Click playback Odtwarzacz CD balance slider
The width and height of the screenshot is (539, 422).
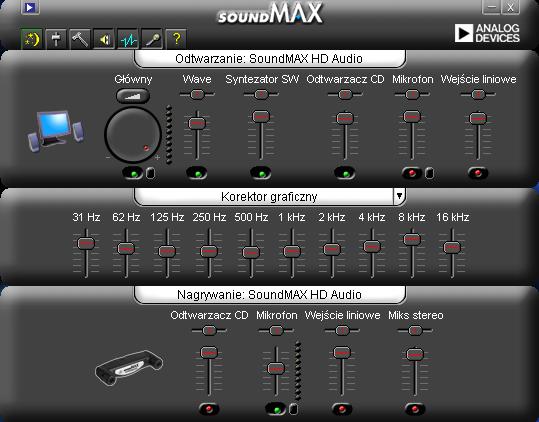345,94
